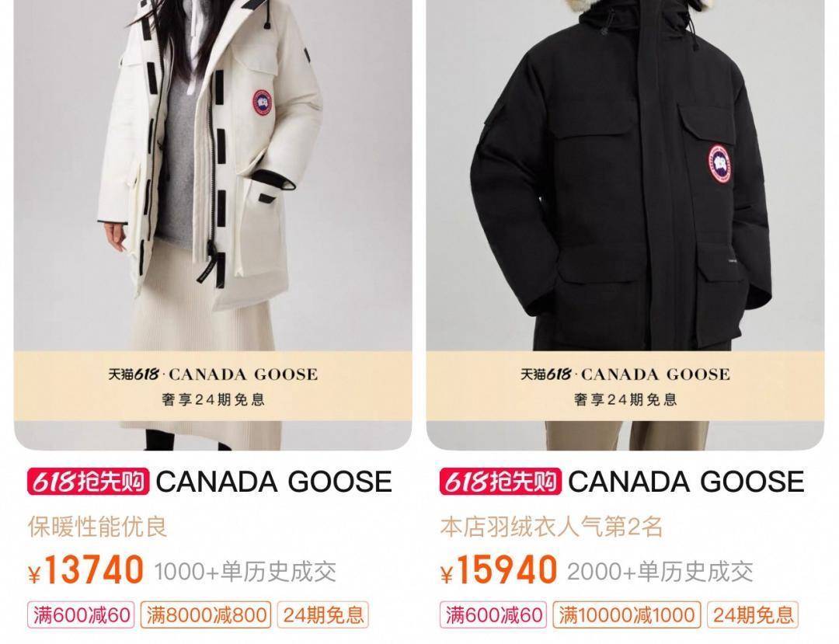Viewport: 839px width, 644px height.
Task: Click the ¥13740 price
Action: [86, 570]
